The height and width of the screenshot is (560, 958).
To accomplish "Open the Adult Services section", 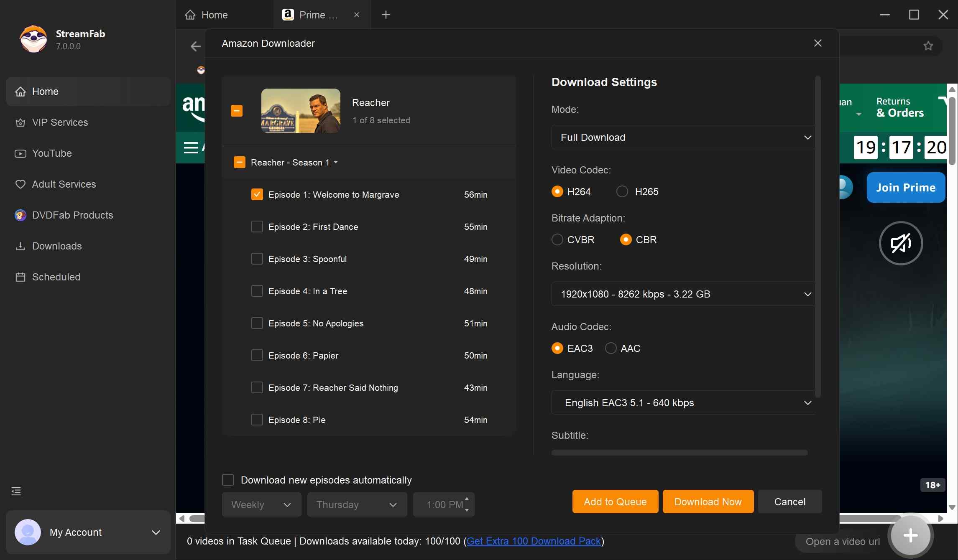I will pyautogui.click(x=64, y=184).
